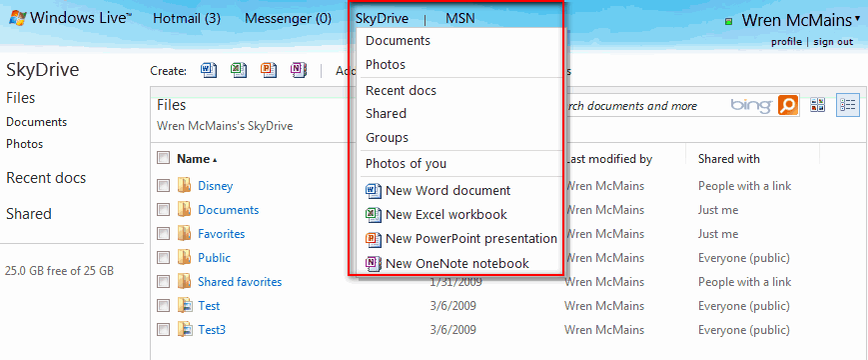Click the Favorites folder icon

[185, 234]
